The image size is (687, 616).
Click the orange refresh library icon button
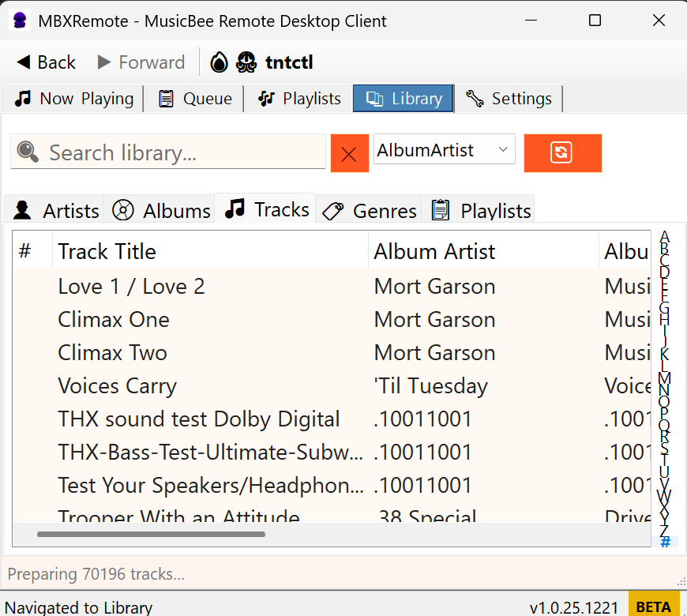(x=562, y=153)
